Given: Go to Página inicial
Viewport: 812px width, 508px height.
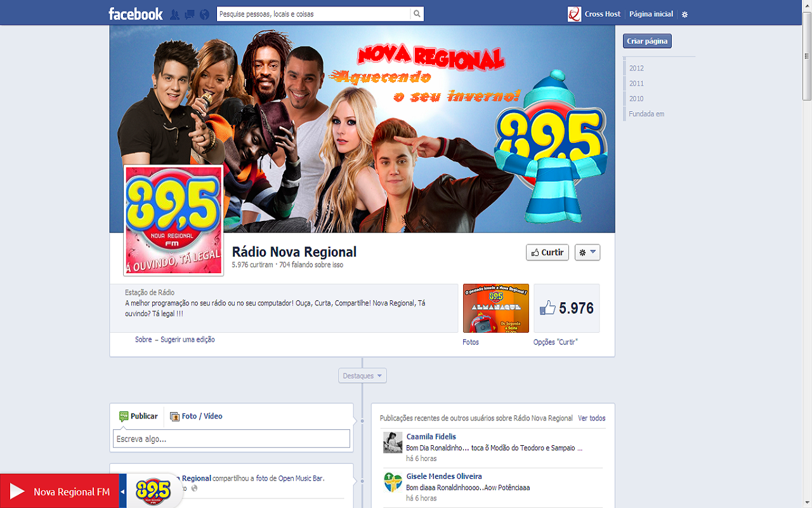Looking at the screenshot, I should 651,14.
